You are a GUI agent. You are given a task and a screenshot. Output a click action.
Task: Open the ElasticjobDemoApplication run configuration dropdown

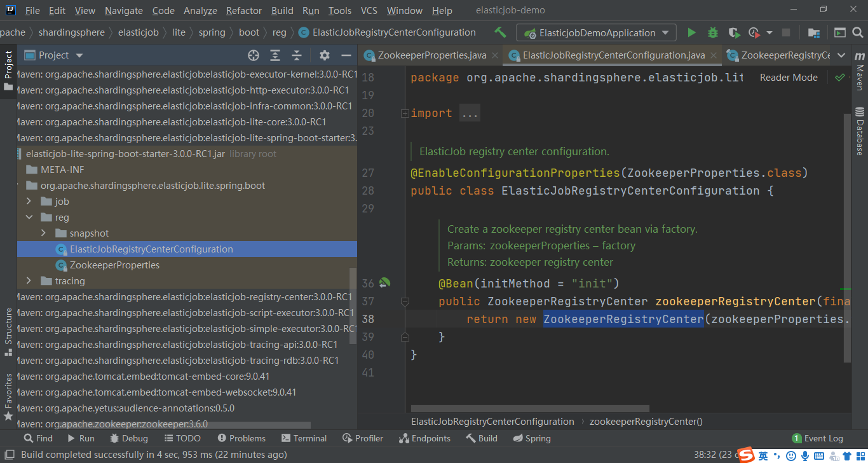[595, 32]
